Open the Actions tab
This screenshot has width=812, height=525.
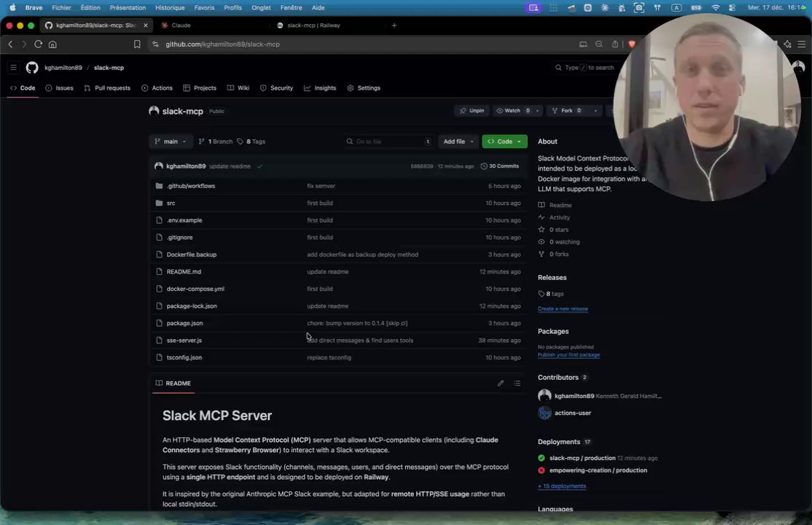point(157,88)
